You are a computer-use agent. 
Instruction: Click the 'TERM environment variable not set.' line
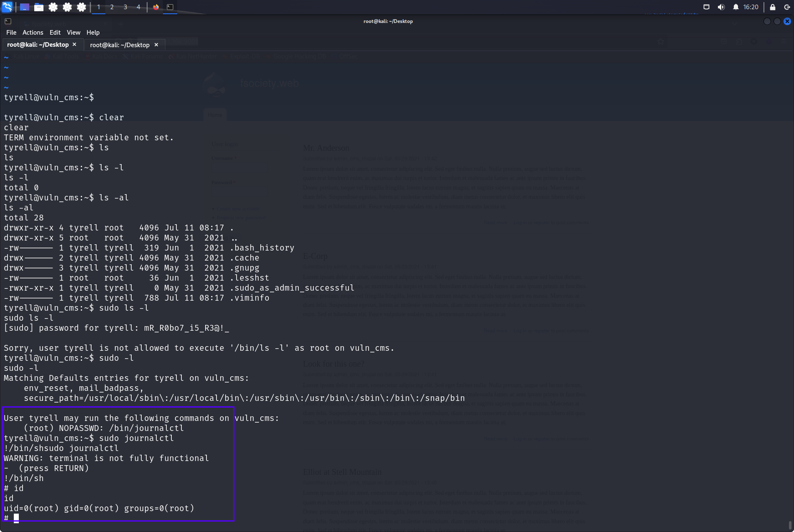pyautogui.click(x=89, y=137)
